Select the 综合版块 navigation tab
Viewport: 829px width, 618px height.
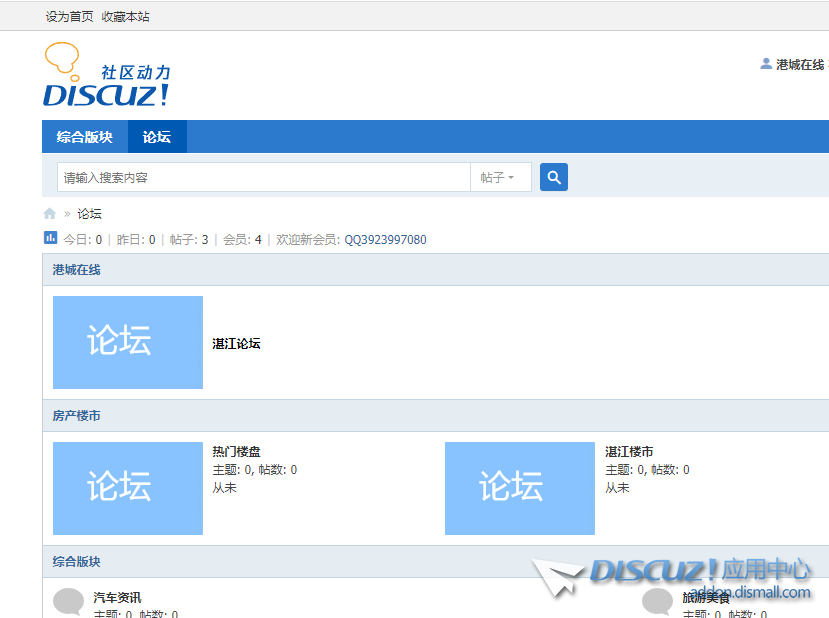(85, 137)
